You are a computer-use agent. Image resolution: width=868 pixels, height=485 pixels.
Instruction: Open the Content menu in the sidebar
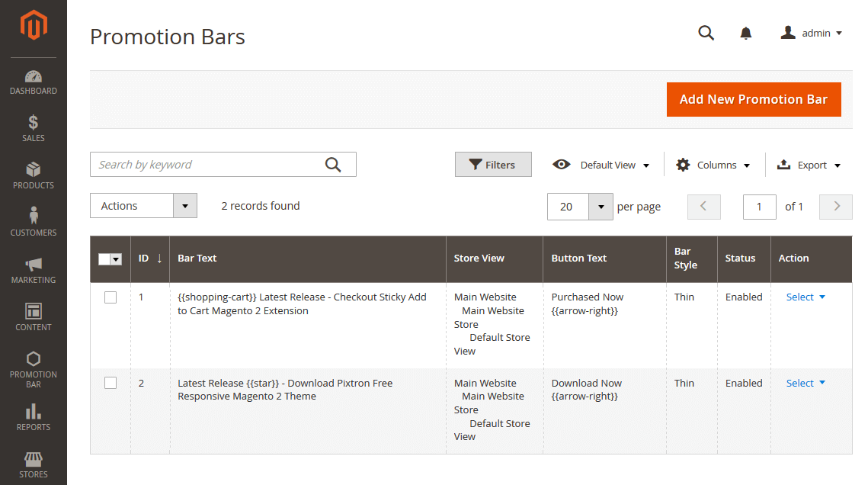pos(34,317)
